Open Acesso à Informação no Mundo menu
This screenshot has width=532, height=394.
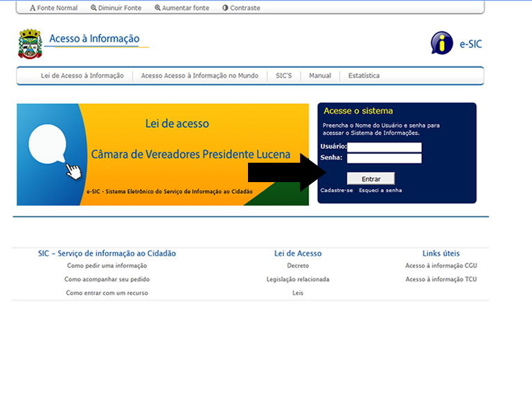(x=199, y=75)
